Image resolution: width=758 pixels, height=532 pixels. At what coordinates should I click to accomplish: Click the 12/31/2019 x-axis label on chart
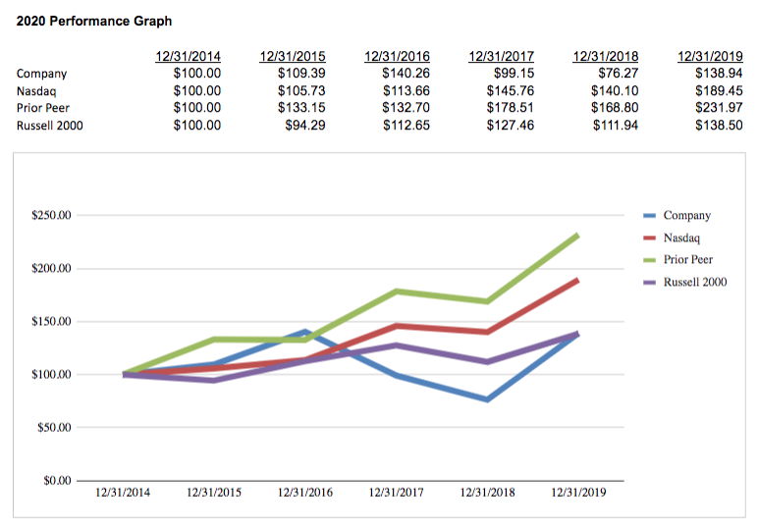[x=578, y=493]
